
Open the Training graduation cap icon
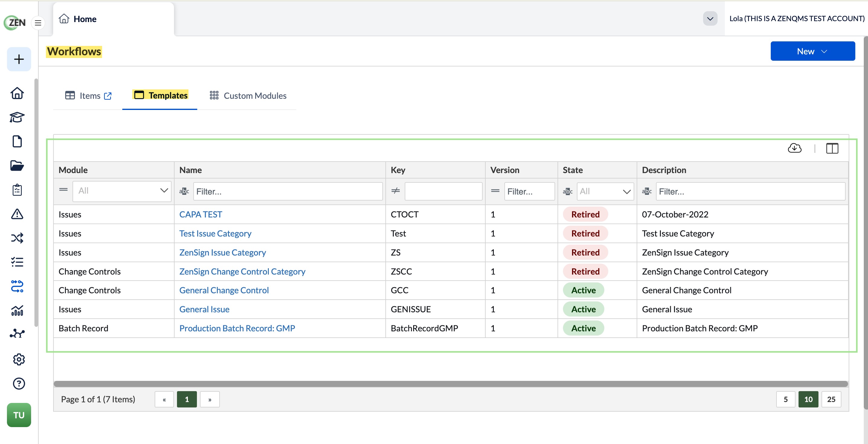pos(17,117)
